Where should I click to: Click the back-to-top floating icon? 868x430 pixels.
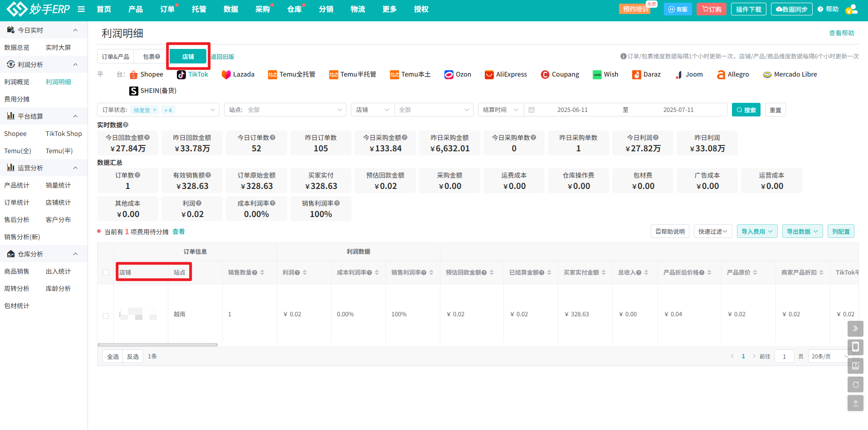[855, 403]
